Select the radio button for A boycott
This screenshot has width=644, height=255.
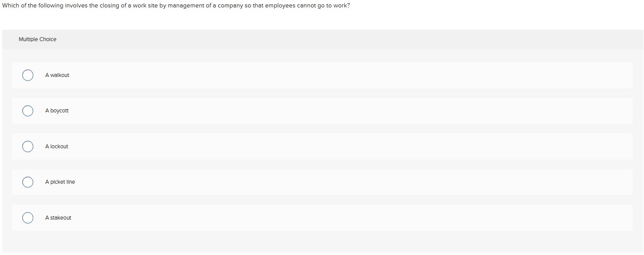pos(28,111)
